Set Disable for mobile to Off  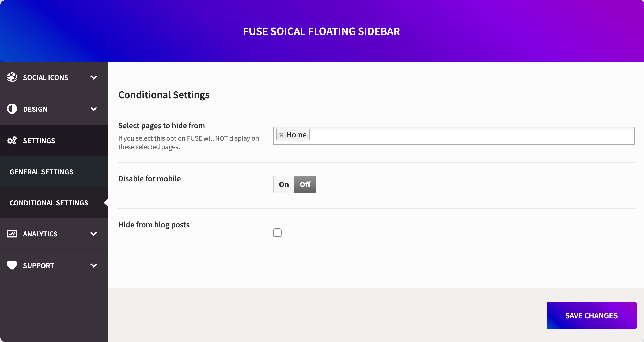pos(305,185)
